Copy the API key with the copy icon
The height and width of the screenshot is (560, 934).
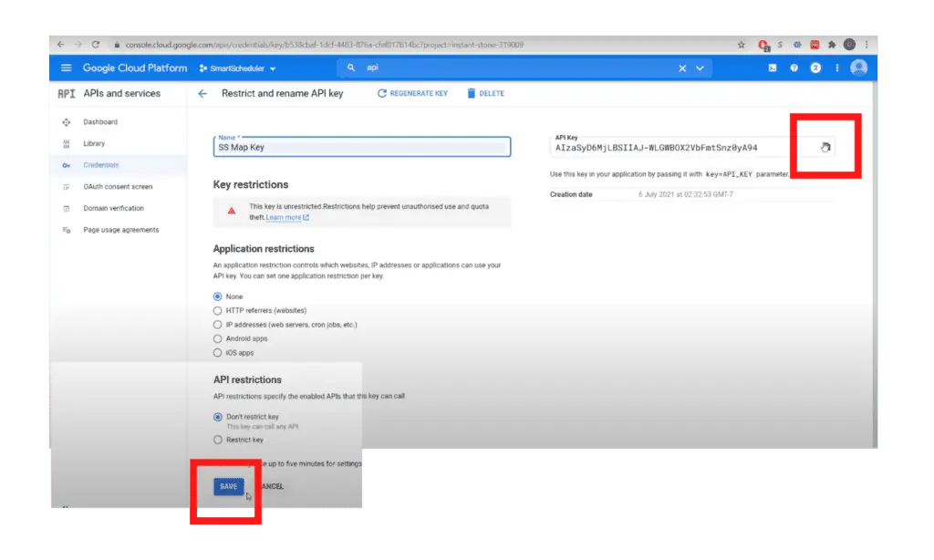[825, 147]
